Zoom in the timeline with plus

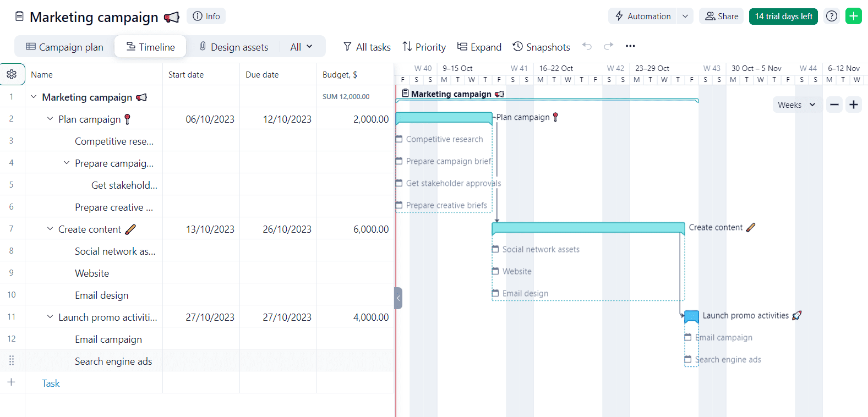pyautogui.click(x=853, y=105)
